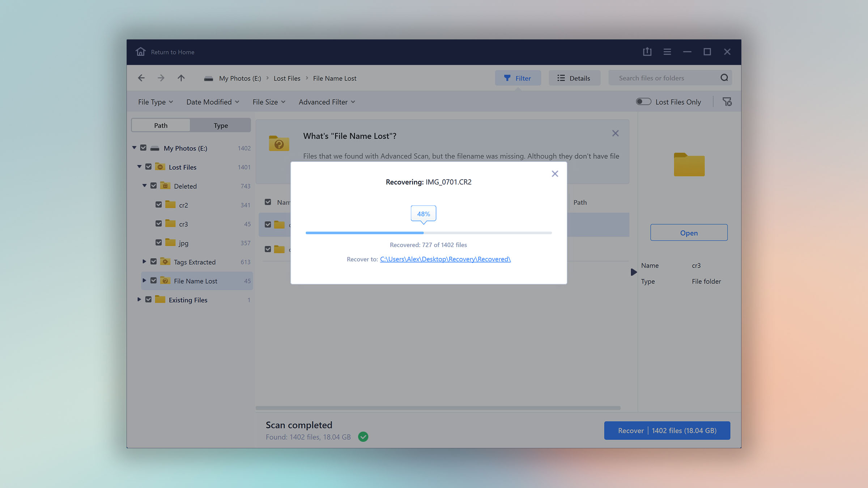868x488 pixels.
Task: Click the recovery progress bar
Action: tap(429, 233)
